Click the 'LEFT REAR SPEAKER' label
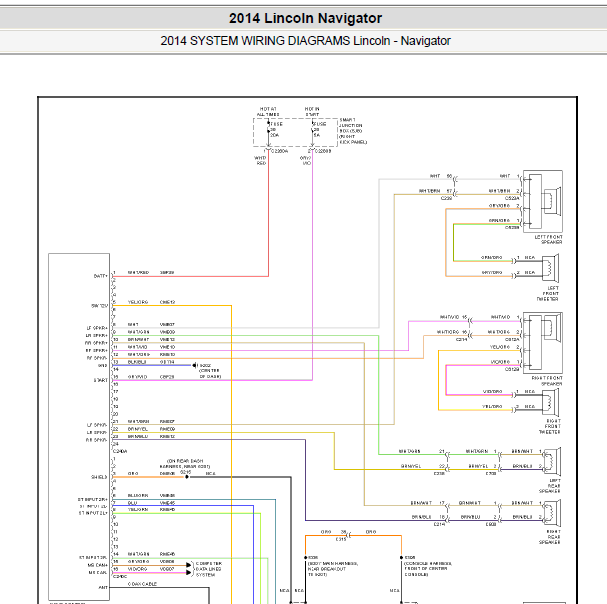 click(x=550, y=486)
